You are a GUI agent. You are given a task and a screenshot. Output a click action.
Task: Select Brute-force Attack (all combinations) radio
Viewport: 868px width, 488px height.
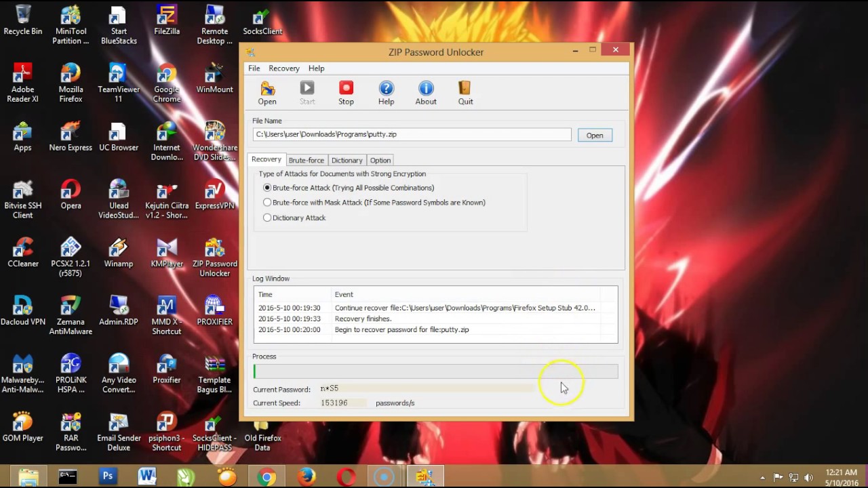267,188
